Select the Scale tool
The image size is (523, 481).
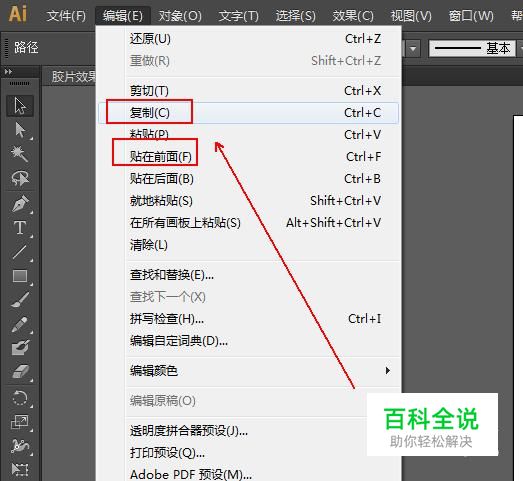[20, 422]
